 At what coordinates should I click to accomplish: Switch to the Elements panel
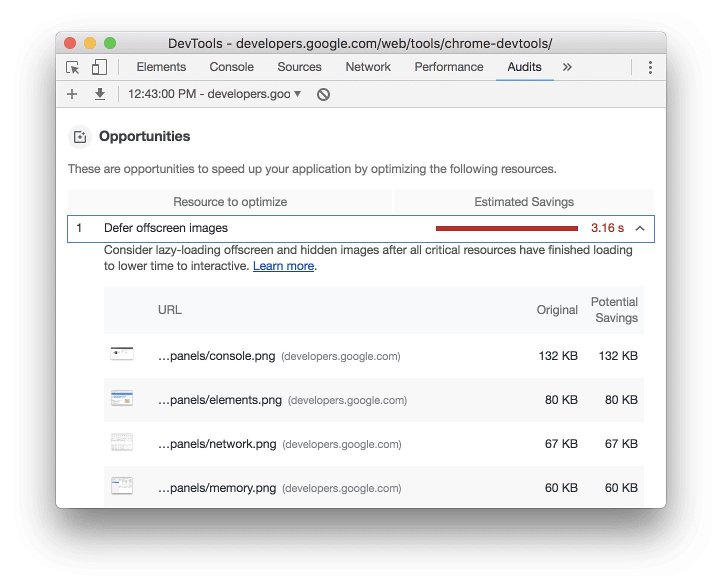(x=160, y=67)
